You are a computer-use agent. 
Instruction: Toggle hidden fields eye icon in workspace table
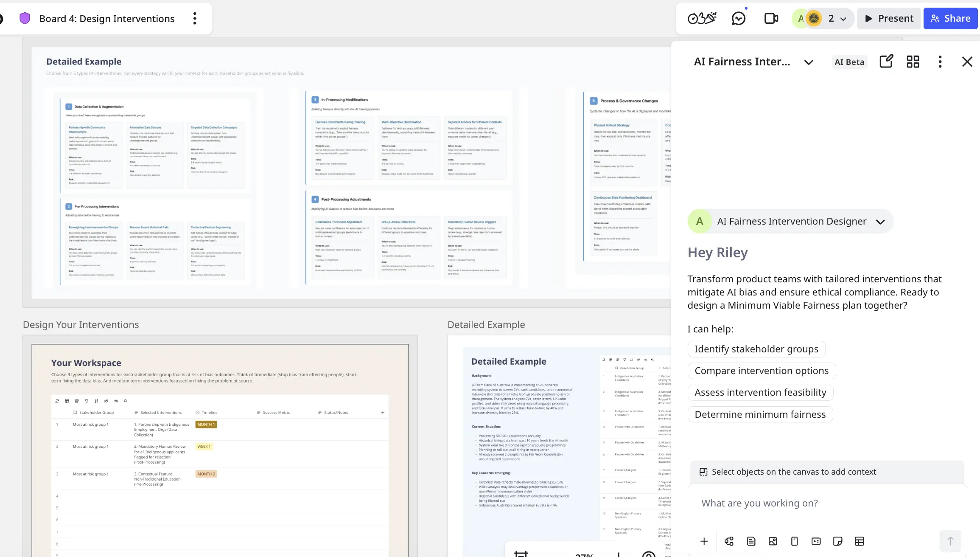pyautogui.click(x=106, y=401)
